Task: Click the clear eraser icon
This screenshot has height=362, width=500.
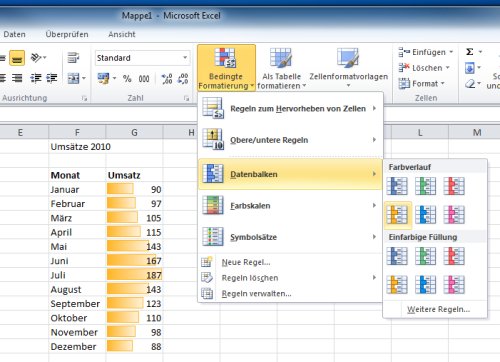Action: click(x=470, y=83)
